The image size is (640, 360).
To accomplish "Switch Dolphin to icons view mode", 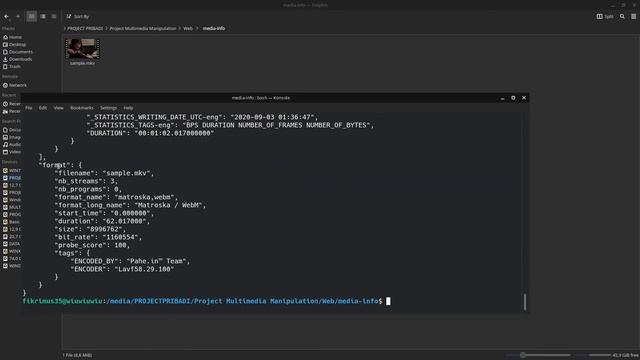I will [31, 16].
